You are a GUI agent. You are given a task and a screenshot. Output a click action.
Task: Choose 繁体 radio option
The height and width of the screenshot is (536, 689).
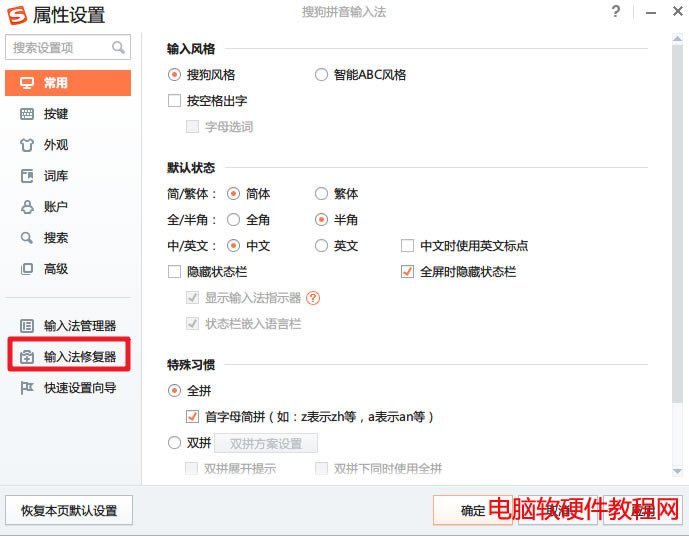coord(321,194)
